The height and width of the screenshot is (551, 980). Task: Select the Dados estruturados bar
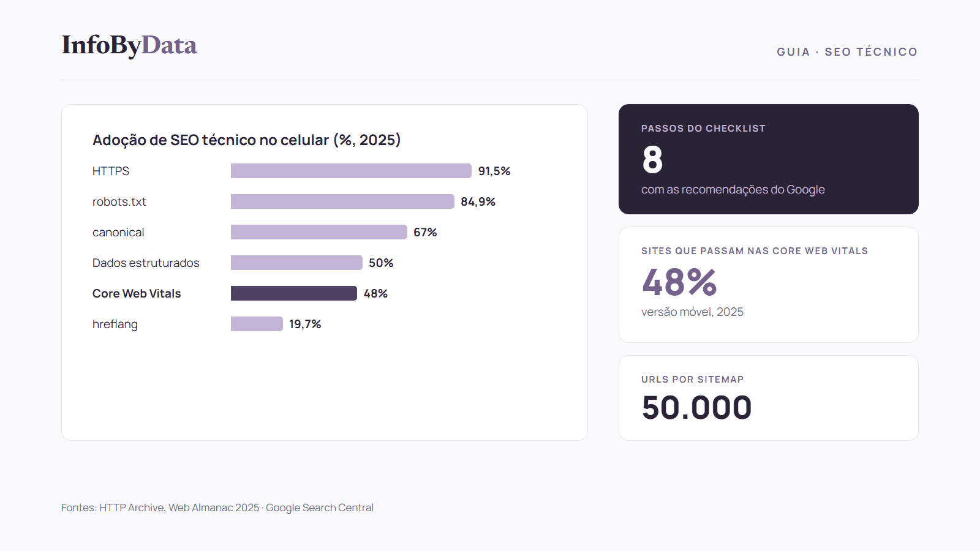click(296, 263)
